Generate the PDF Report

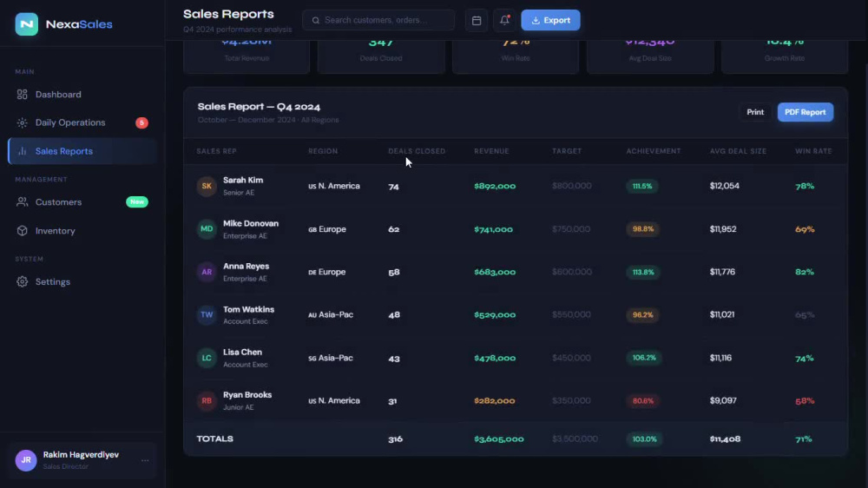pos(805,112)
